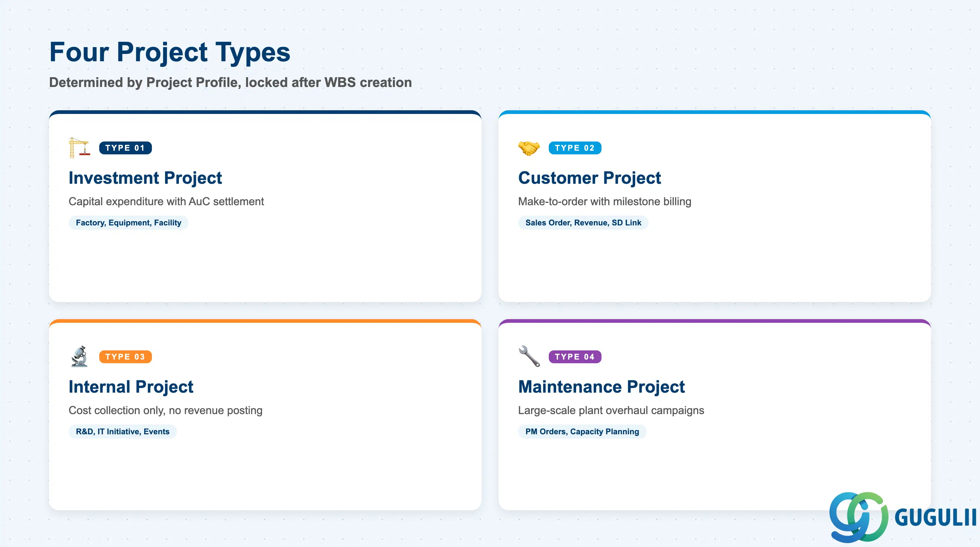Click the 'R&D, IT Initiative, Events' tag

pos(123,431)
